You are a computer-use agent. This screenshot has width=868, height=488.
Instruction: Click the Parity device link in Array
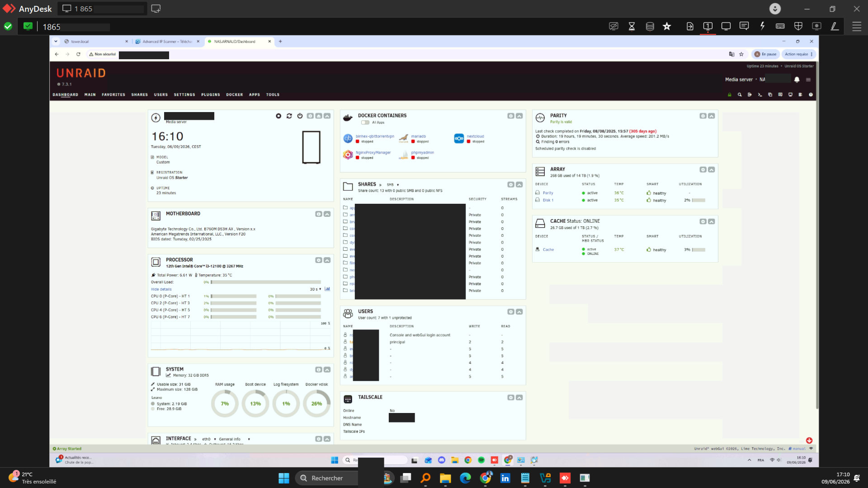[x=548, y=193]
